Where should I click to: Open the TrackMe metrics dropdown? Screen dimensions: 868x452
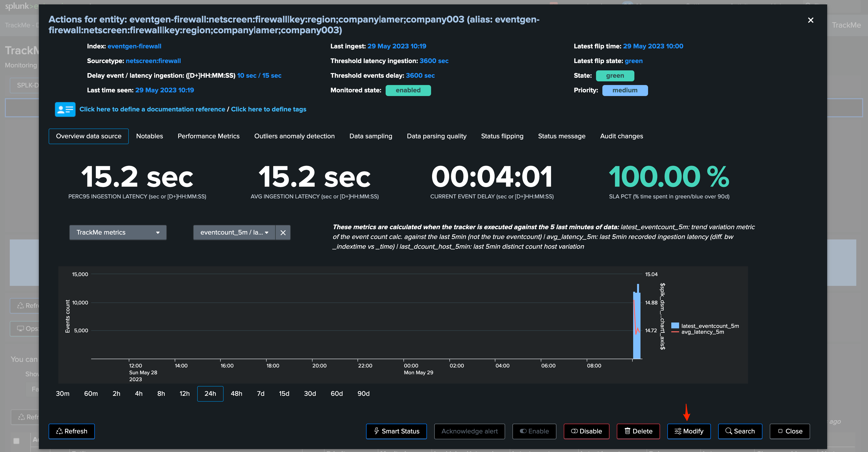[x=118, y=232]
